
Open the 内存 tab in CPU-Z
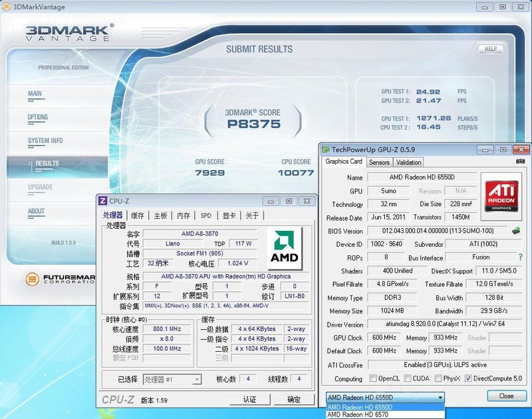[x=184, y=215]
